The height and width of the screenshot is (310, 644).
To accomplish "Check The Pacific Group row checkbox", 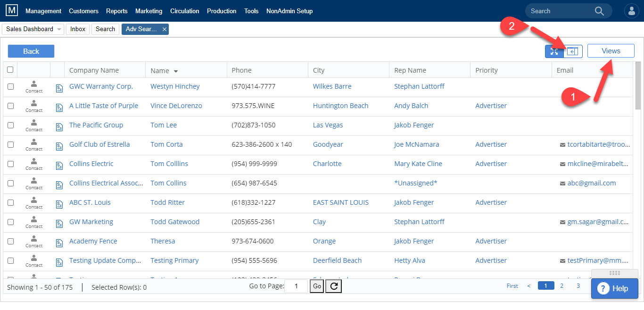I will click(10, 125).
